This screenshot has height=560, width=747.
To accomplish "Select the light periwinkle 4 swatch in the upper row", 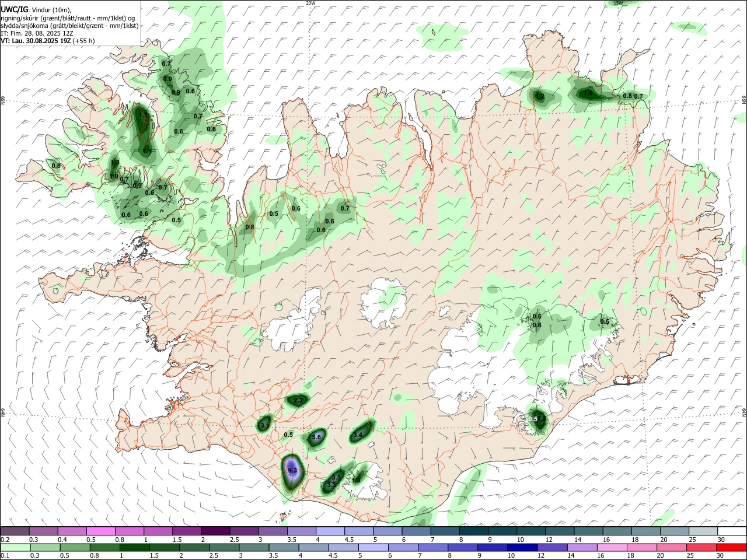I will tap(330, 531).
